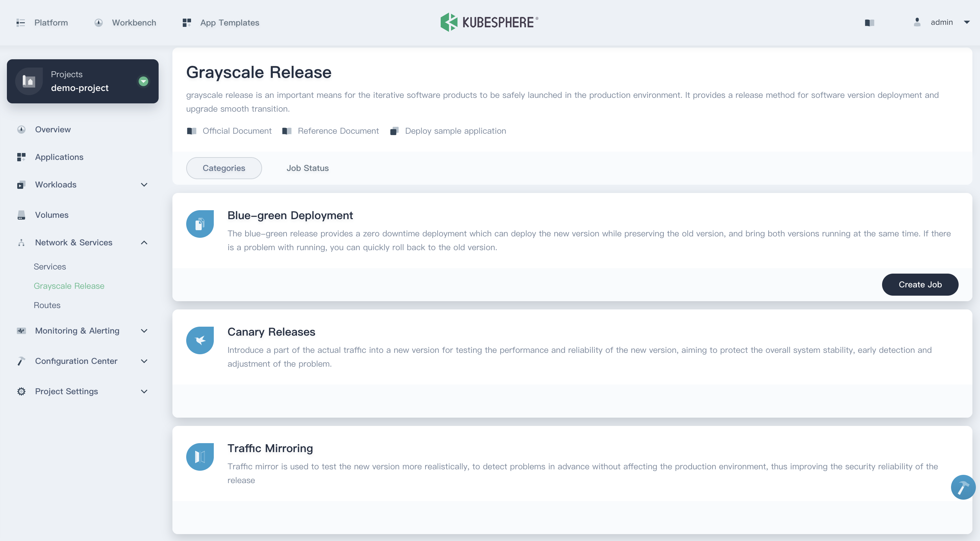This screenshot has width=980, height=541.
Task: Click the KubeSphere logo
Action: pyautogui.click(x=489, y=22)
